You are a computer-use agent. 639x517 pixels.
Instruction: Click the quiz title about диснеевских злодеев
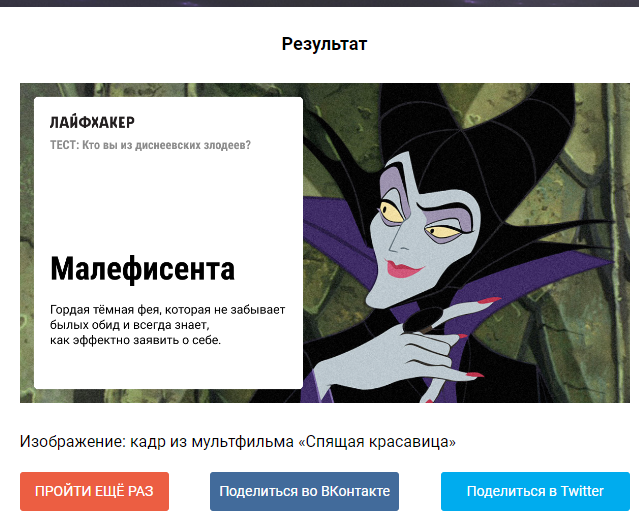coord(150,145)
